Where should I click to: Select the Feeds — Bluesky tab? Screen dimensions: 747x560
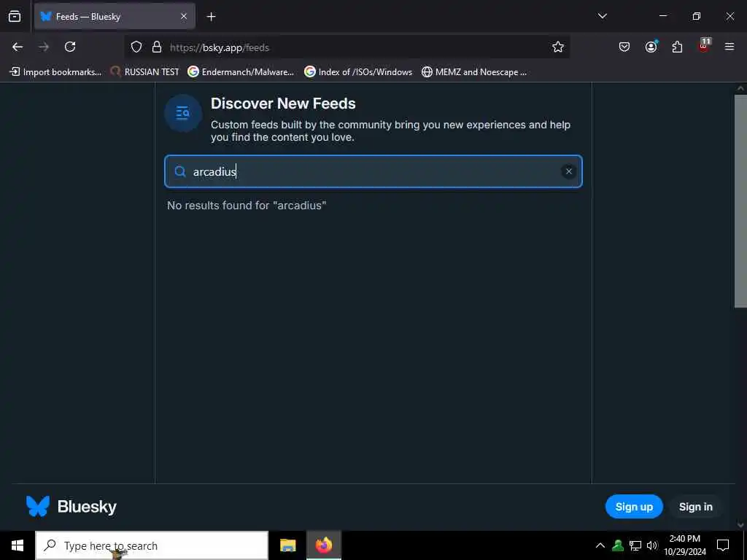[x=115, y=16]
